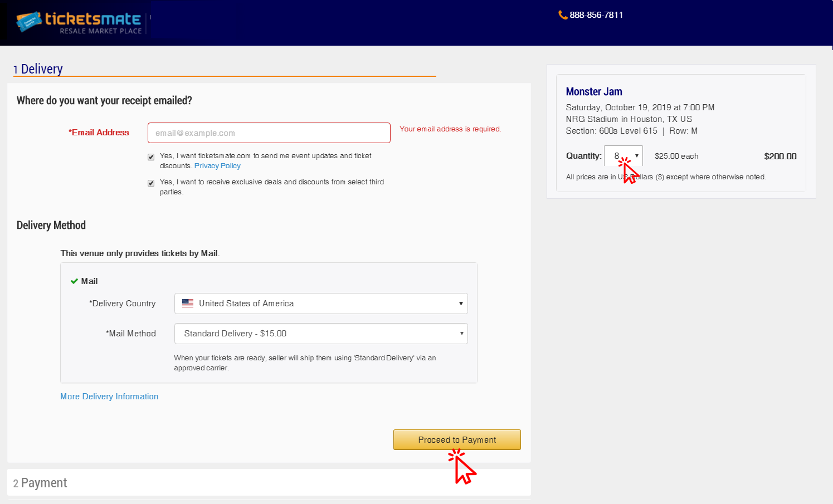
Task: Uncheck the event updates and ticket discounts checkbox
Action: [151, 157]
